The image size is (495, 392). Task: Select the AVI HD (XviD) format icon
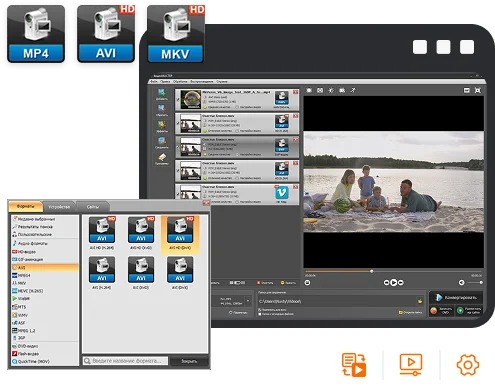[141, 230]
